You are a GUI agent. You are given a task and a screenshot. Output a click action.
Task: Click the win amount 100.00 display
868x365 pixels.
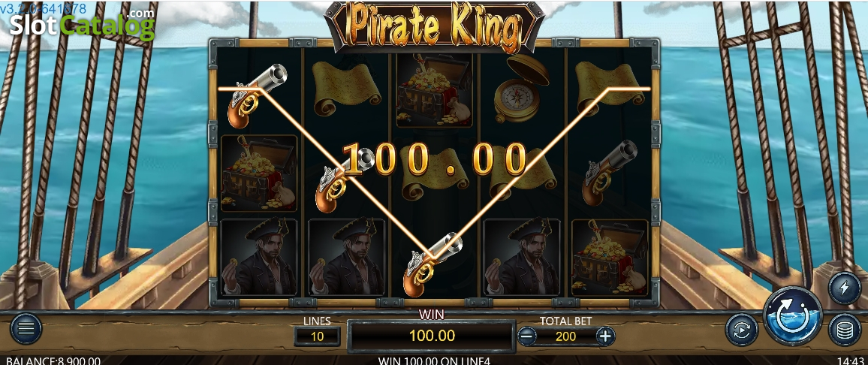point(432,336)
